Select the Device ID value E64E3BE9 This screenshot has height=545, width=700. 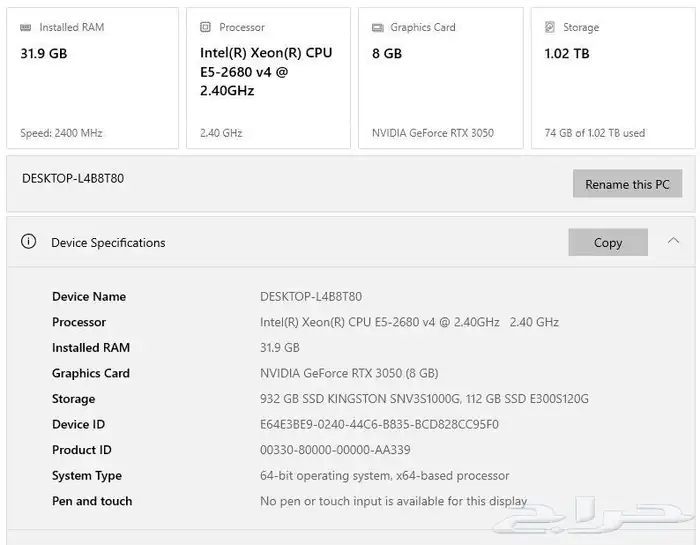pyautogui.click(x=379, y=424)
